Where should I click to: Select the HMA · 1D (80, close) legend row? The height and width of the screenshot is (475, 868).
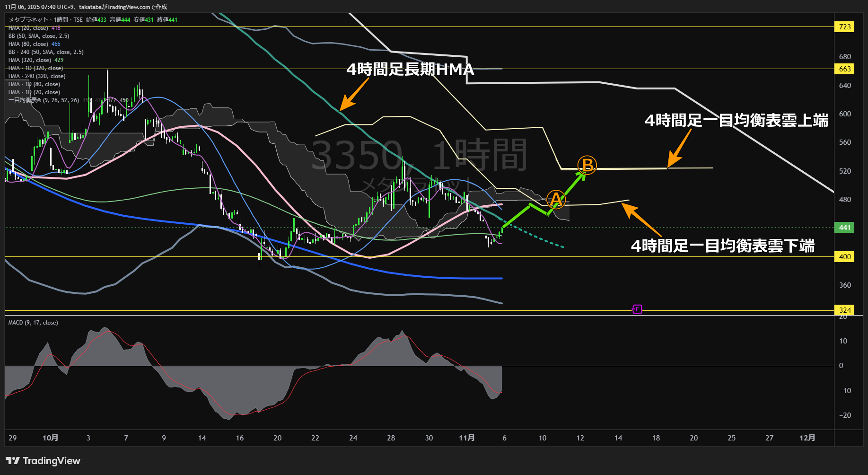pos(34,84)
